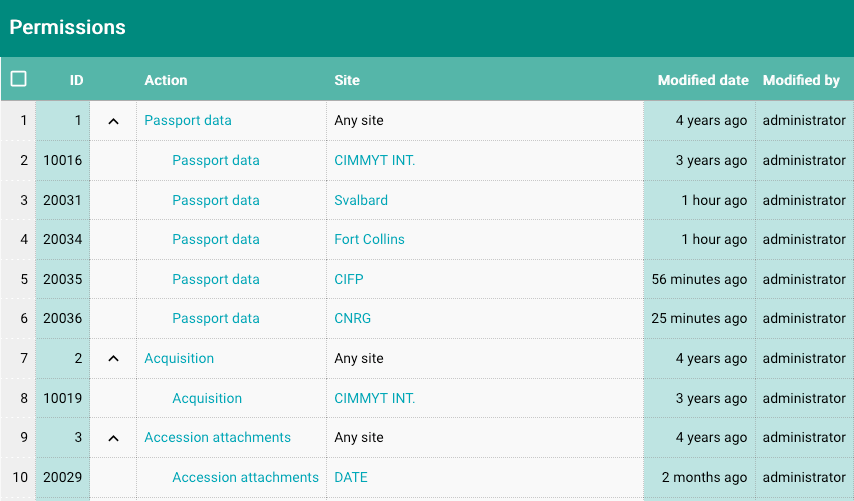Click 'Any site' cell in Acquisition row

tap(485, 358)
